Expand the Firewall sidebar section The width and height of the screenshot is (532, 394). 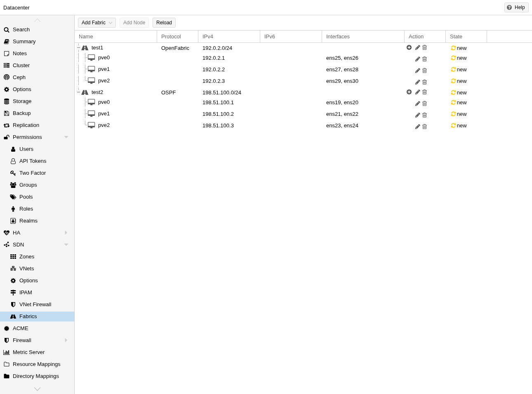(x=66, y=340)
